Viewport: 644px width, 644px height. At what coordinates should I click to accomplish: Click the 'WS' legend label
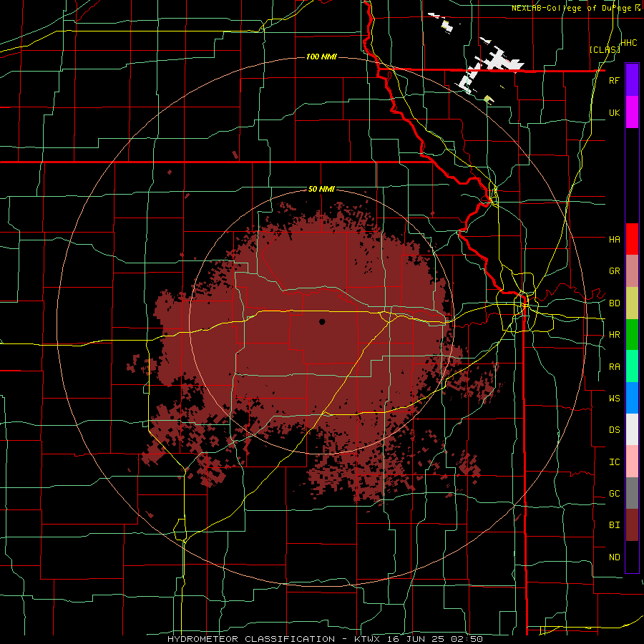[x=614, y=399]
